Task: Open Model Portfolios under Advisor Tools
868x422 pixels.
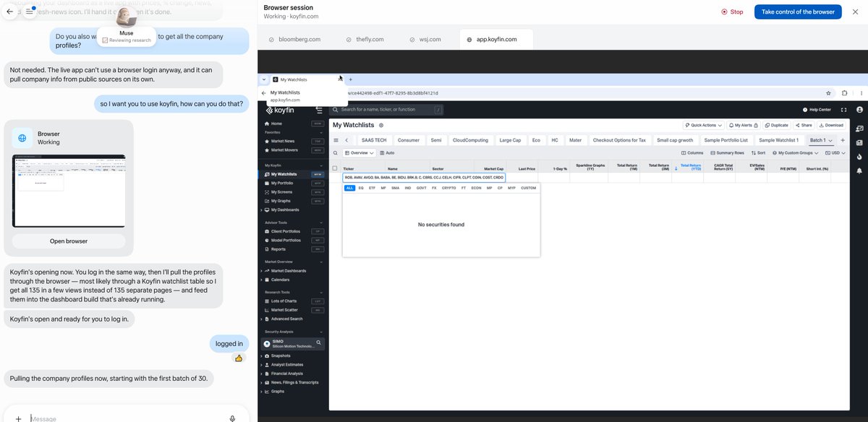Action: coord(286,240)
